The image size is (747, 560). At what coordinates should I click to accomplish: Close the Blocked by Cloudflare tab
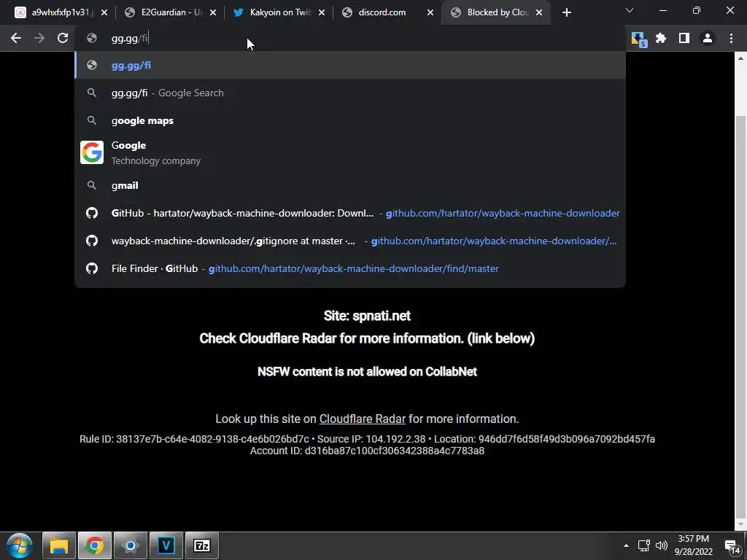[539, 12]
